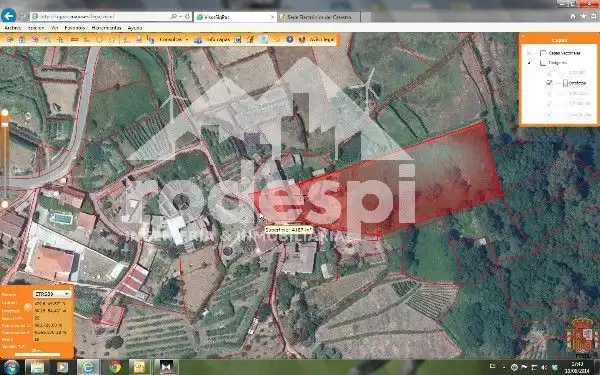Open the Ayuda menu

(x=135, y=28)
